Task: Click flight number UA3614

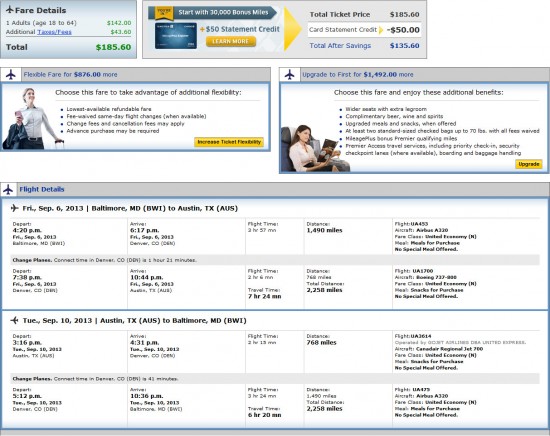Action: point(421,336)
